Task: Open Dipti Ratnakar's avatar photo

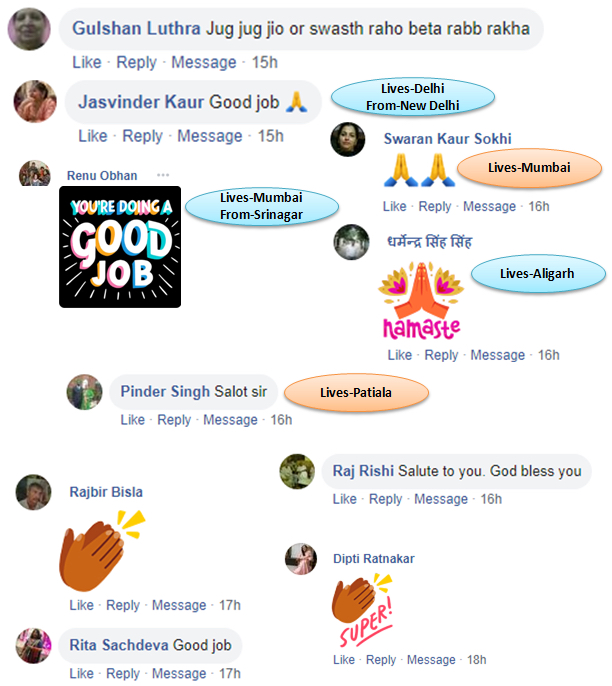Action: tap(301, 559)
